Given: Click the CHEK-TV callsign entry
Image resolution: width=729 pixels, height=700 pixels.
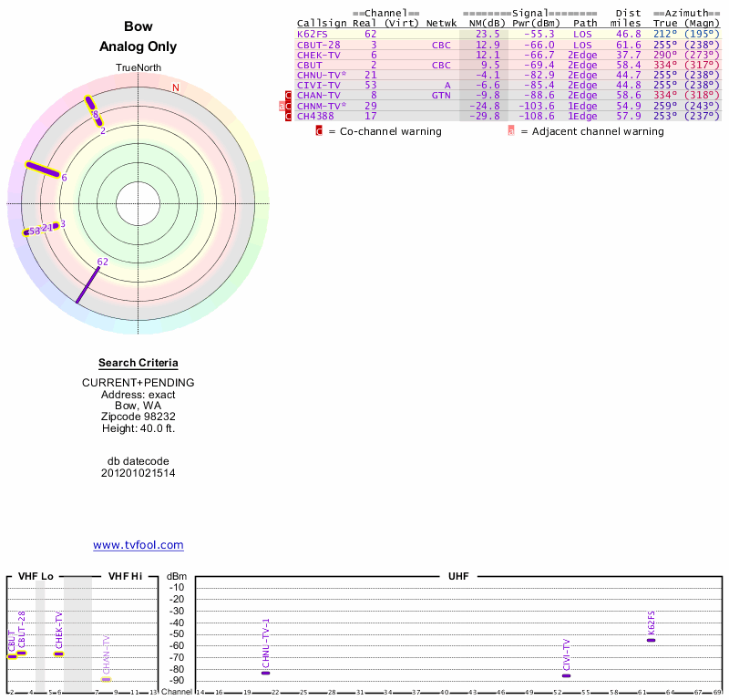Looking at the screenshot, I should 319,55.
